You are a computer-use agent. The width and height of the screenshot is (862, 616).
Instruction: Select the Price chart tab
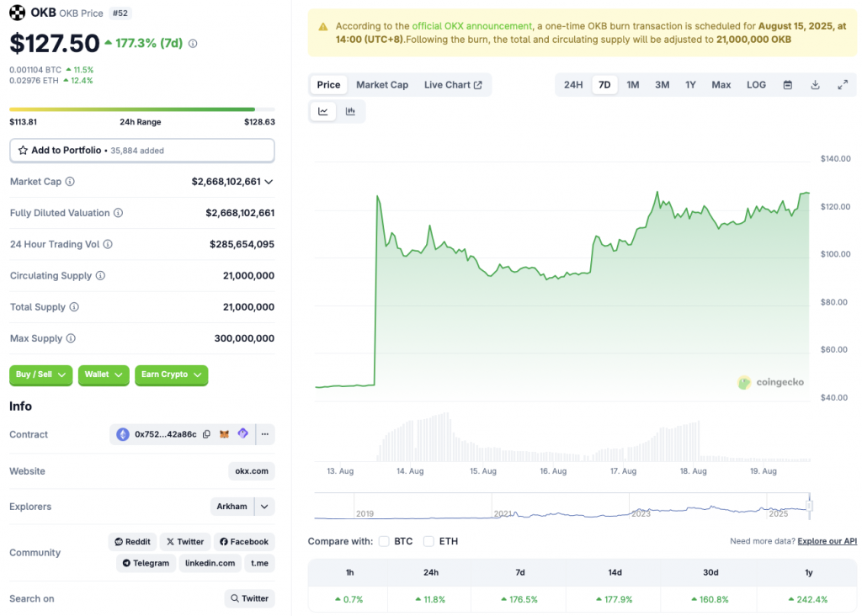point(329,85)
